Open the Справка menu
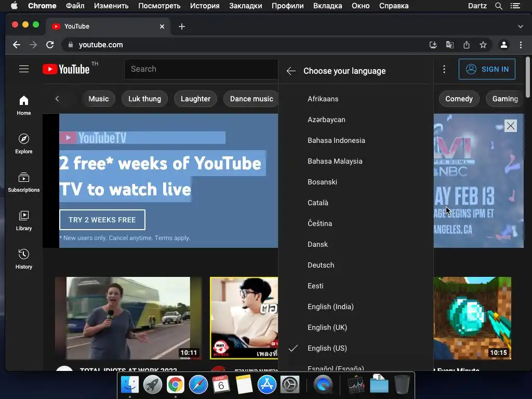 click(x=394, y=6)
